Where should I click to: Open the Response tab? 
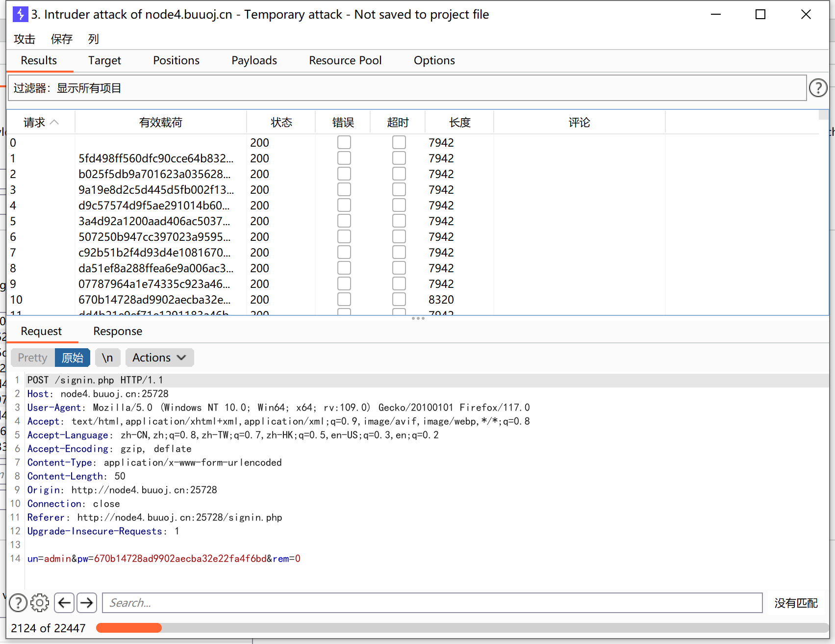(x=118, y=331)
